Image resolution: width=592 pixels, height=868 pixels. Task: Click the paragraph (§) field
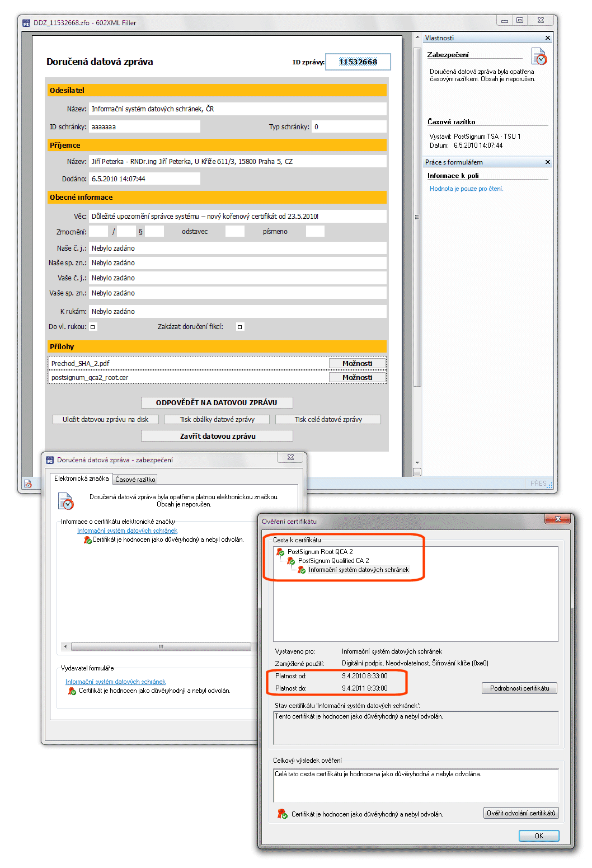tap(154, 232)
